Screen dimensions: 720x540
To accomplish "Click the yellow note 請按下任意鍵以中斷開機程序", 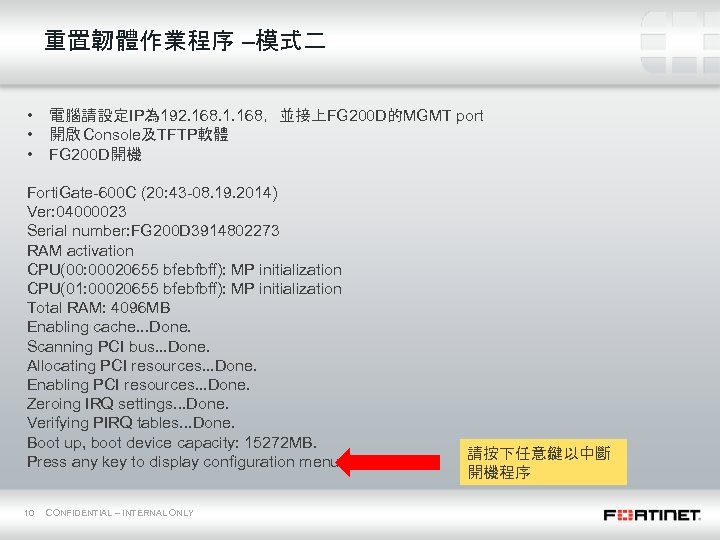I will pos(543,462).
